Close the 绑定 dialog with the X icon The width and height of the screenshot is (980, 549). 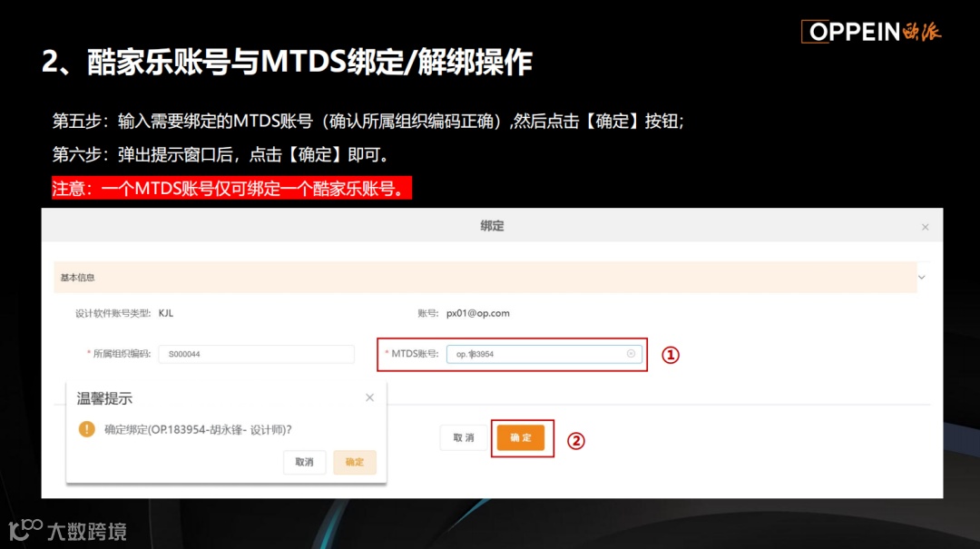click(925, 227)
